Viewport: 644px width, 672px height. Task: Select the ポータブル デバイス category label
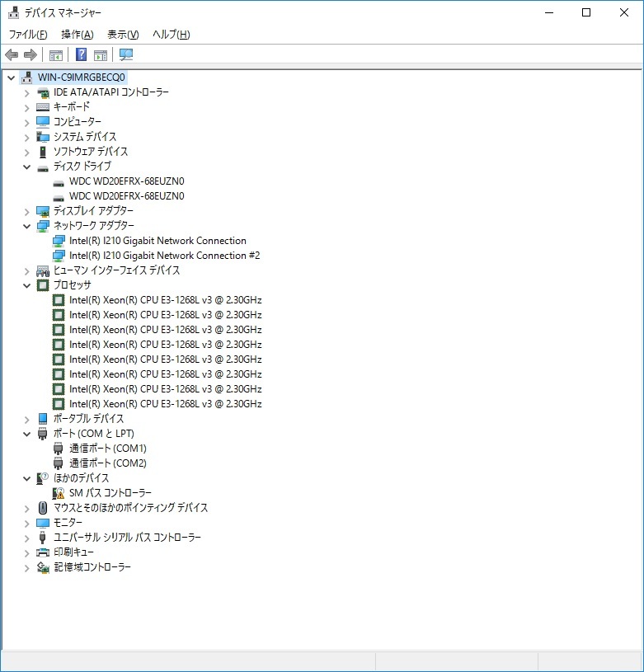point(88,419)
